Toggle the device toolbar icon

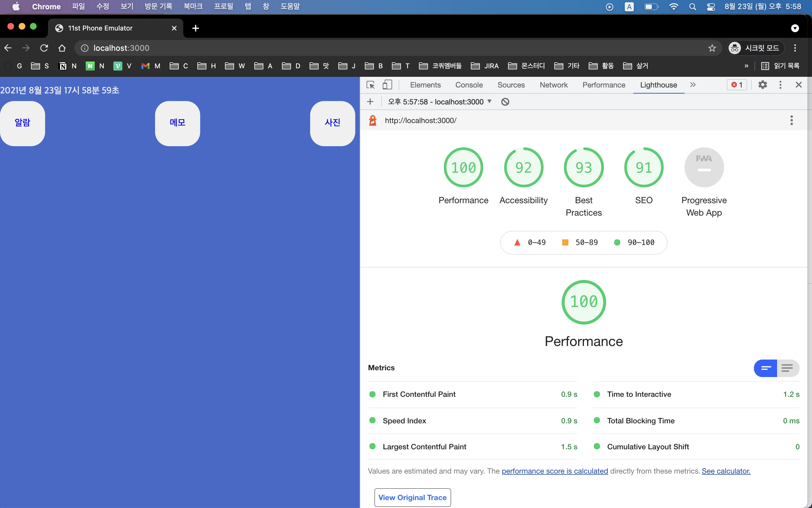387,85
